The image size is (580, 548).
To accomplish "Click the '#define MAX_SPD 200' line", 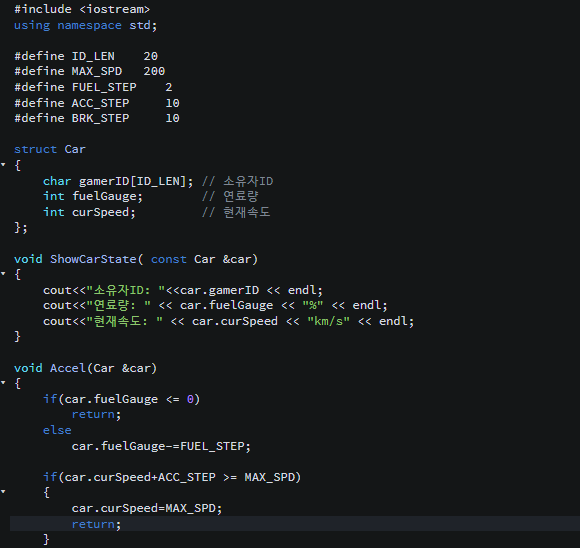I will click(90, 71).
